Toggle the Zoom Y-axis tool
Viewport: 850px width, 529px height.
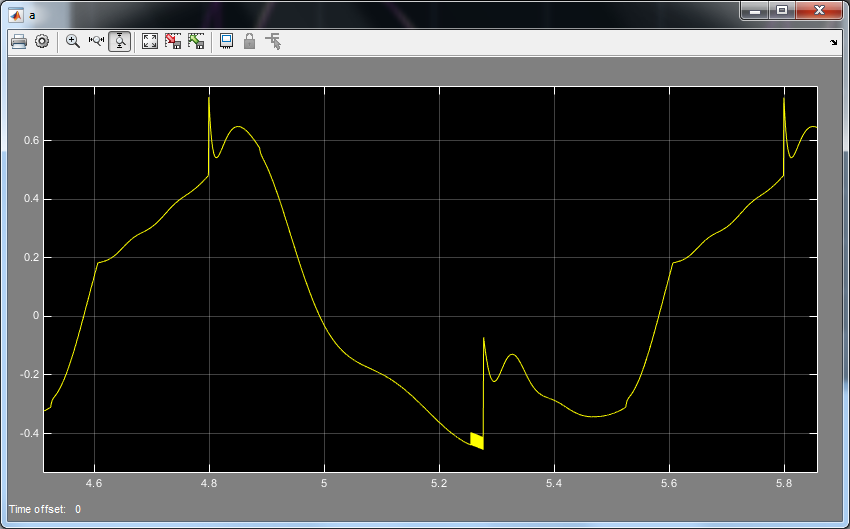(119, 42)
